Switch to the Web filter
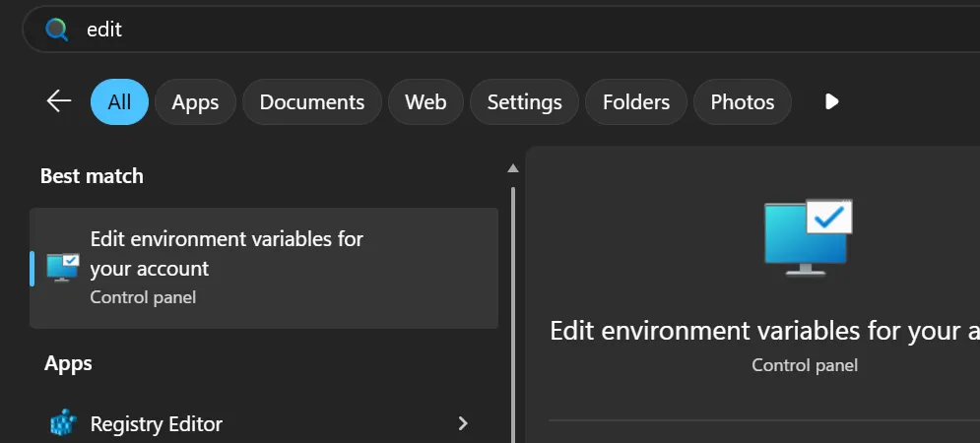The height and width of the screenshot is (443, 980). tap(425, 101)
